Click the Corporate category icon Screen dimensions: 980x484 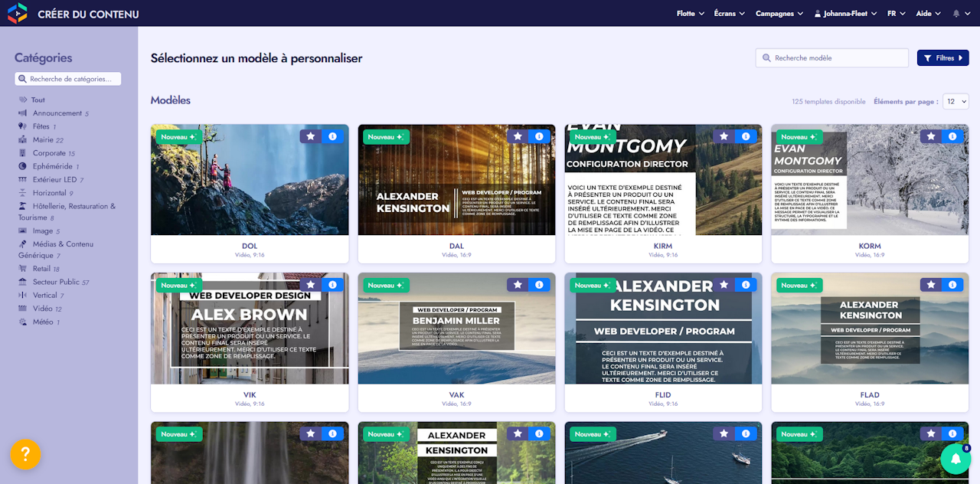(x=23, y=153)
